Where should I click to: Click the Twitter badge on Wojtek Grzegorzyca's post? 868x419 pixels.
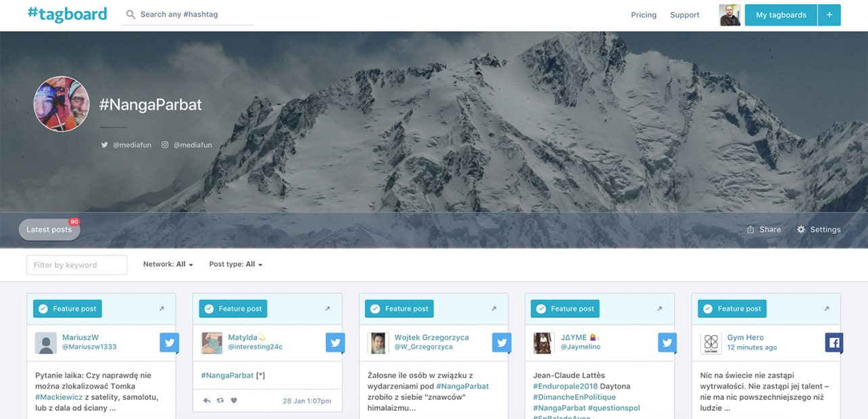click(502, 343)
